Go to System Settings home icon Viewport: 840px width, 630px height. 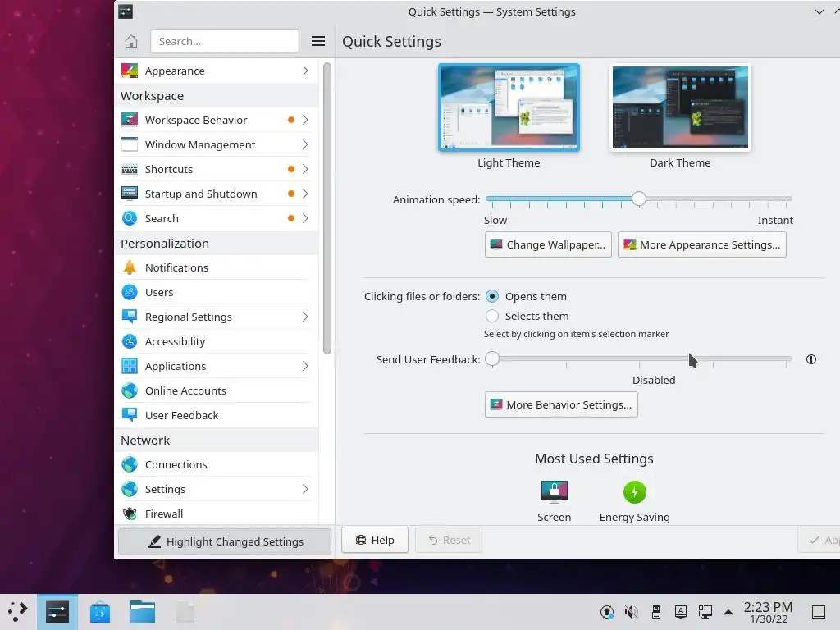coord(131,41)
